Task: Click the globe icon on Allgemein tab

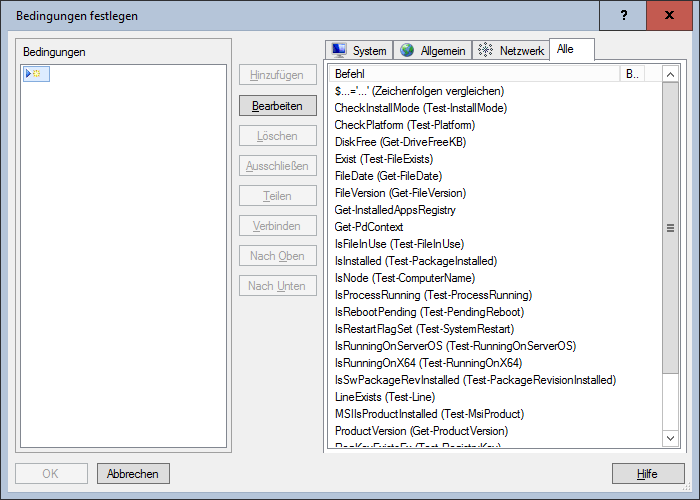Action: point(407,50)
